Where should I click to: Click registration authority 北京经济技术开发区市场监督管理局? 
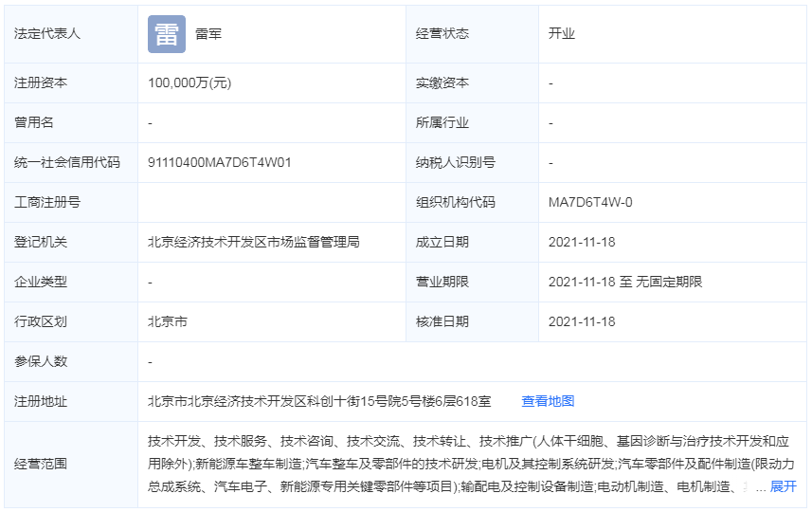253,242
